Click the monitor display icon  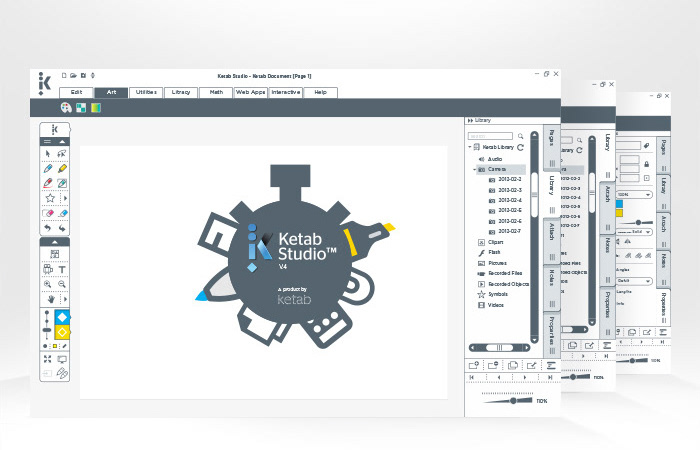62,359
